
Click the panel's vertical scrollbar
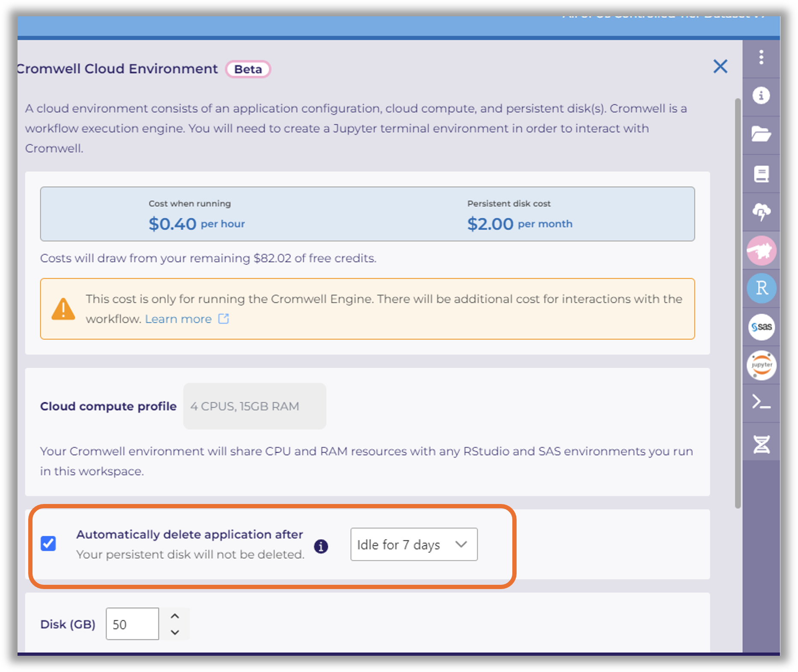pyautogui.click(x=738, y=304)
